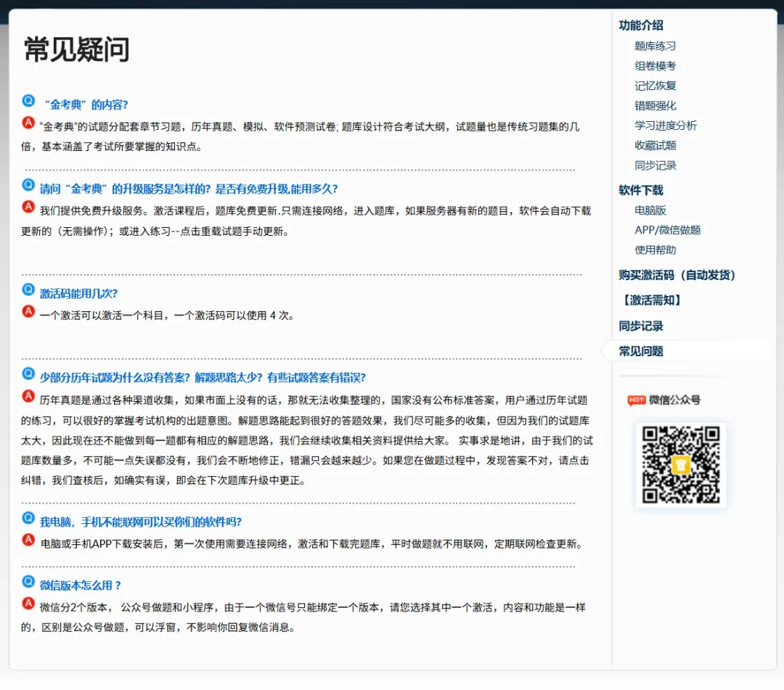
Task: Click the WeChat QR code image
Action: 680,464
